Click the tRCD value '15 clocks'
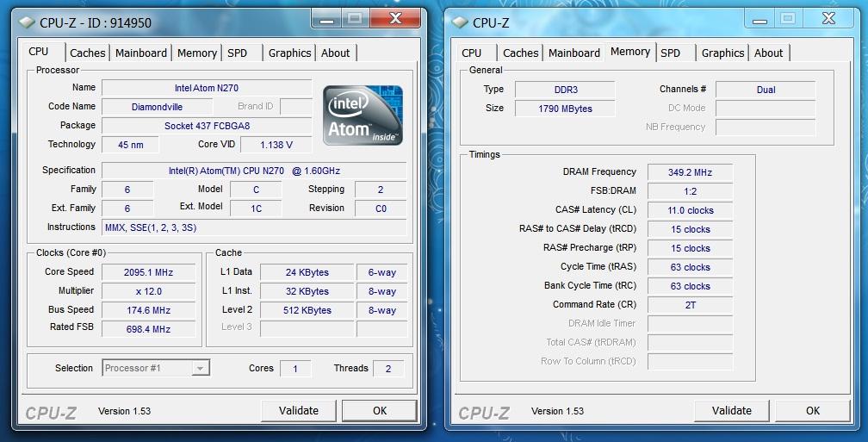This screenshot has width=868, height=442. pyautogui.click(x=690, y=229)
